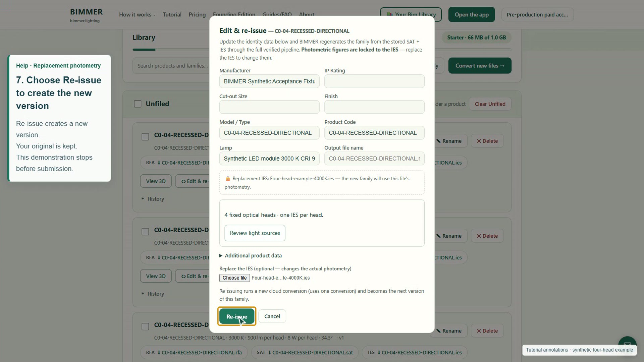Screen dimensions: 644x362
Task: Click Convert new files button
Action: coord(480,66)
